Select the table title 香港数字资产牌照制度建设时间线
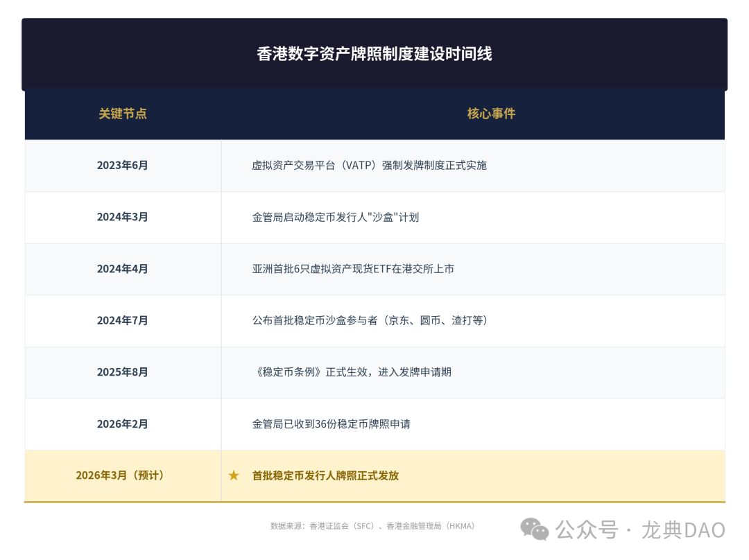The height and width of the screenshot is (560, 749). coord(374,54)
